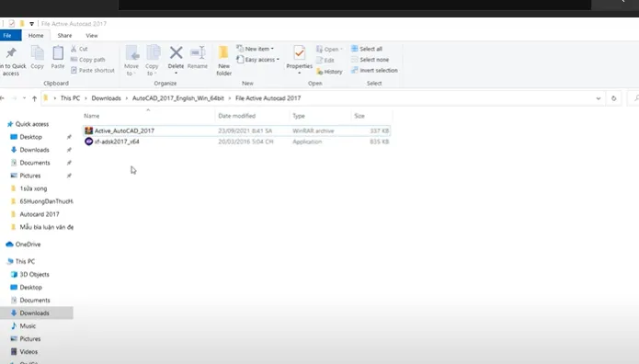Click the Cut scissors command
639x364 pixels.
pyautogui.click(x=79, y=49)
